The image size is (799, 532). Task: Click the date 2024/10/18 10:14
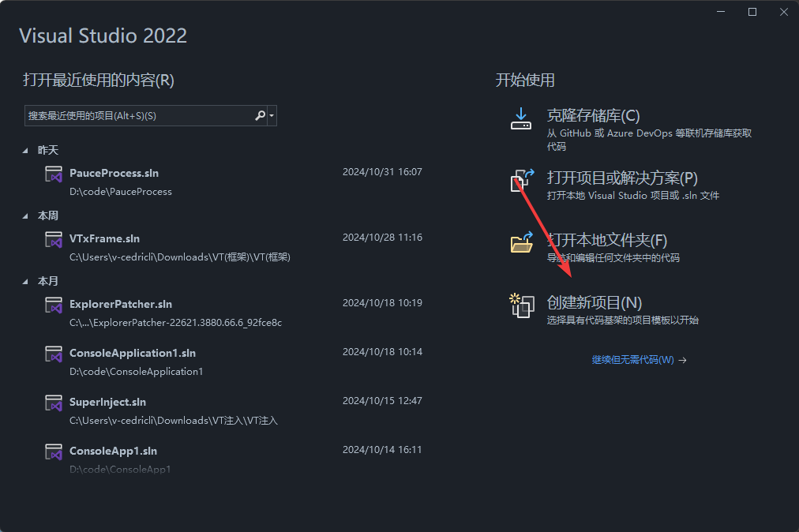tap(382, 351)
